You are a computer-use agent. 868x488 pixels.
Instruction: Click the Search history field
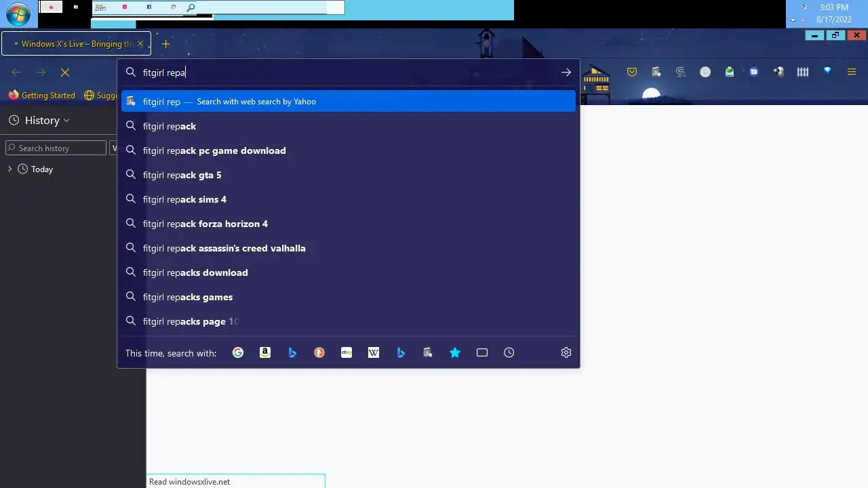(56, 148)
